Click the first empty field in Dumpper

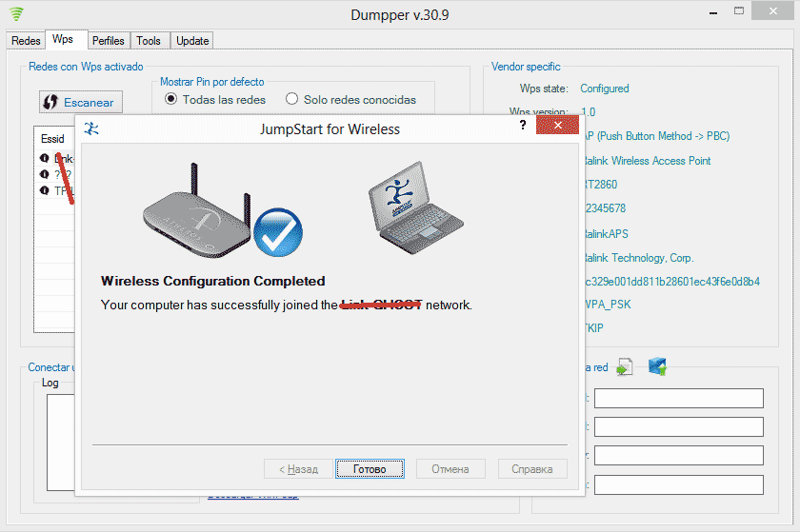click(x=678, y=399)
